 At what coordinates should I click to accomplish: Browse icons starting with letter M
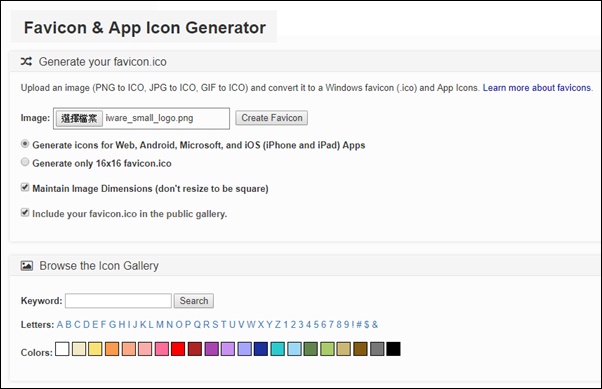[160, 324]
